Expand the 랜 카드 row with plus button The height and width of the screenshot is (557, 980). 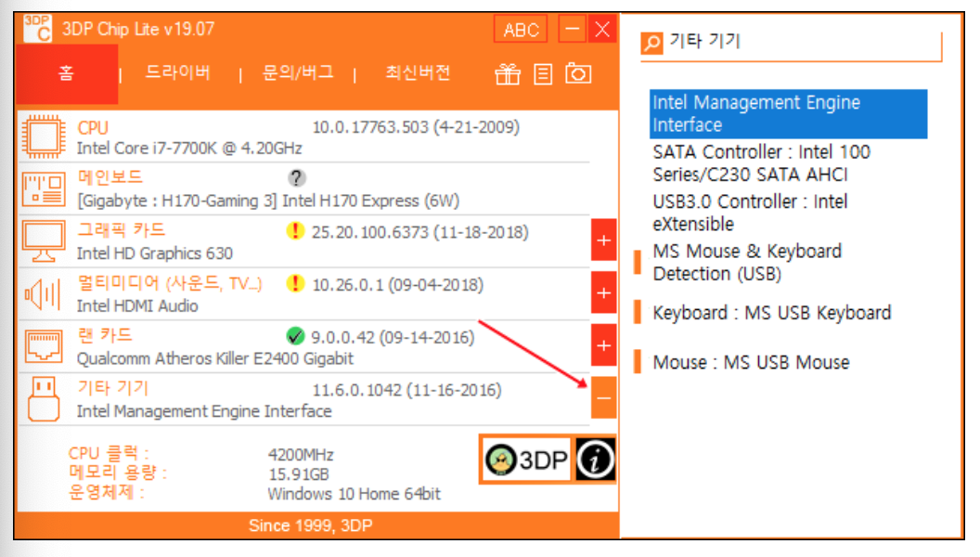[x=604, y=345]
